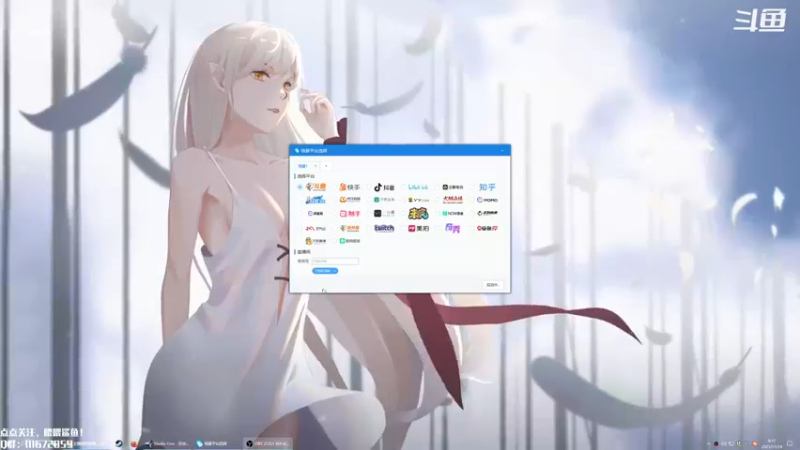
Task: Close the 弹幕 tab with its x
Action: click(315, 166)
